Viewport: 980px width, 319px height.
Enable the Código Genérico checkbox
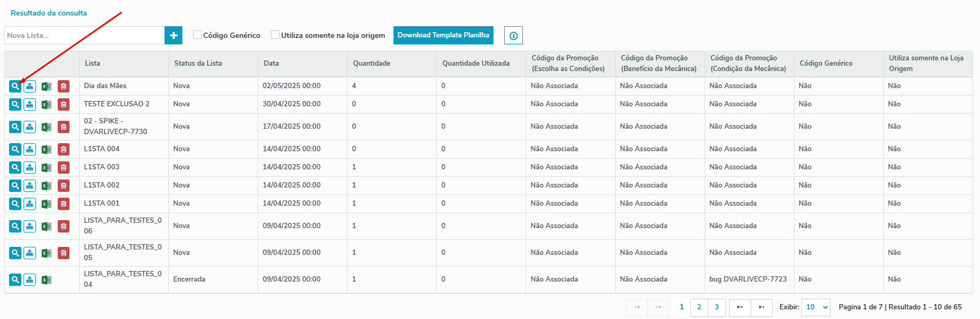197,35
